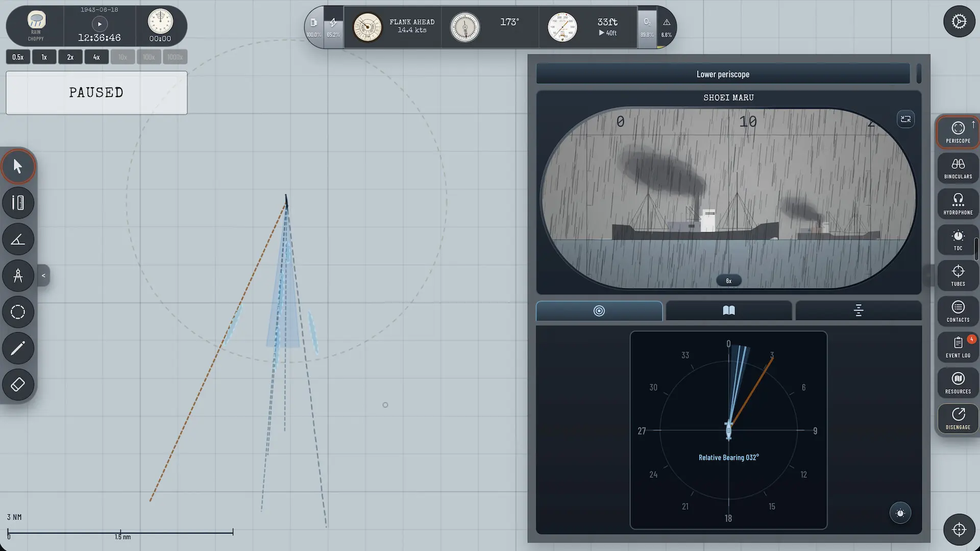Click the fuel level indicator

(x=314, y=27)
